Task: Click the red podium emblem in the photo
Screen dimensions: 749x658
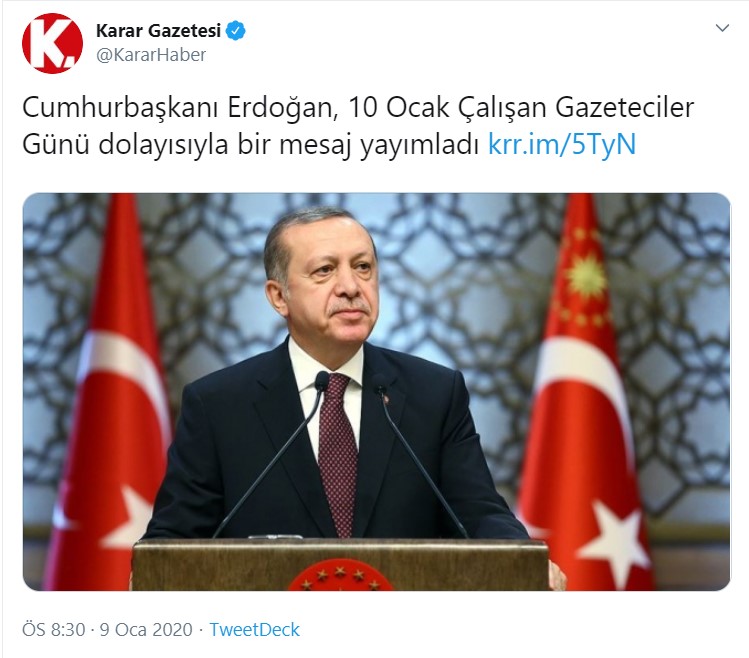Action: coord(340,575)
